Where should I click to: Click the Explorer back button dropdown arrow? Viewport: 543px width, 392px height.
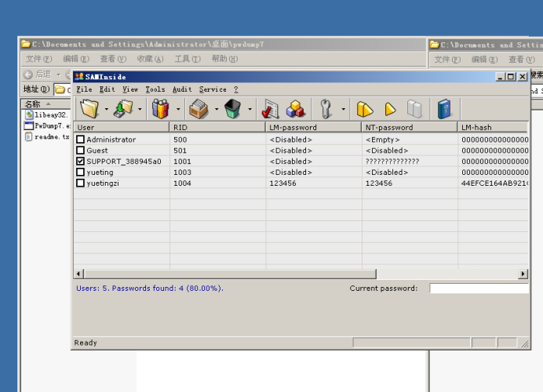pos(59,74)
